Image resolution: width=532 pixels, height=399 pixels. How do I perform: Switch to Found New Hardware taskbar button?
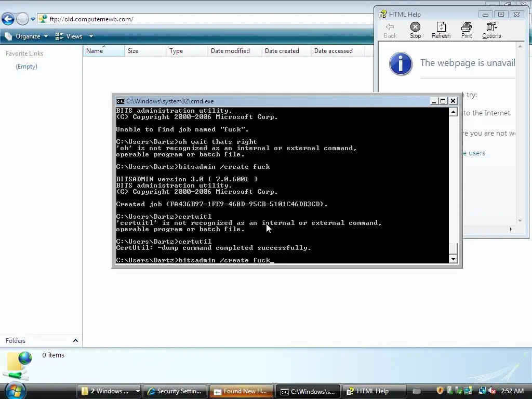(241, 391)
